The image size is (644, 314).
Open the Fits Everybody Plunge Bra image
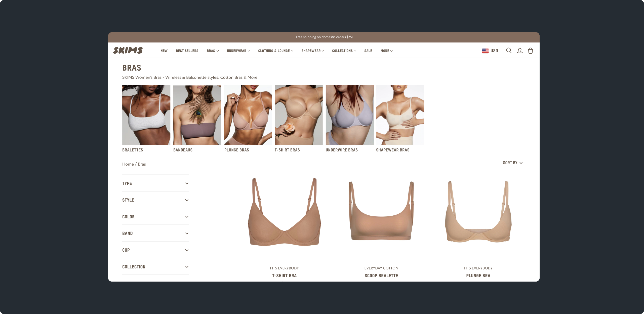[478, 211]
